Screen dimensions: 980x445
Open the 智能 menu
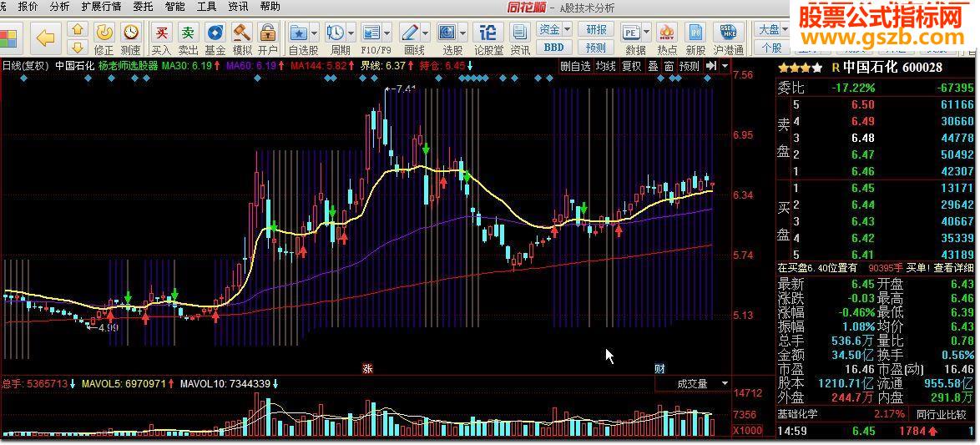click(174, 7)
